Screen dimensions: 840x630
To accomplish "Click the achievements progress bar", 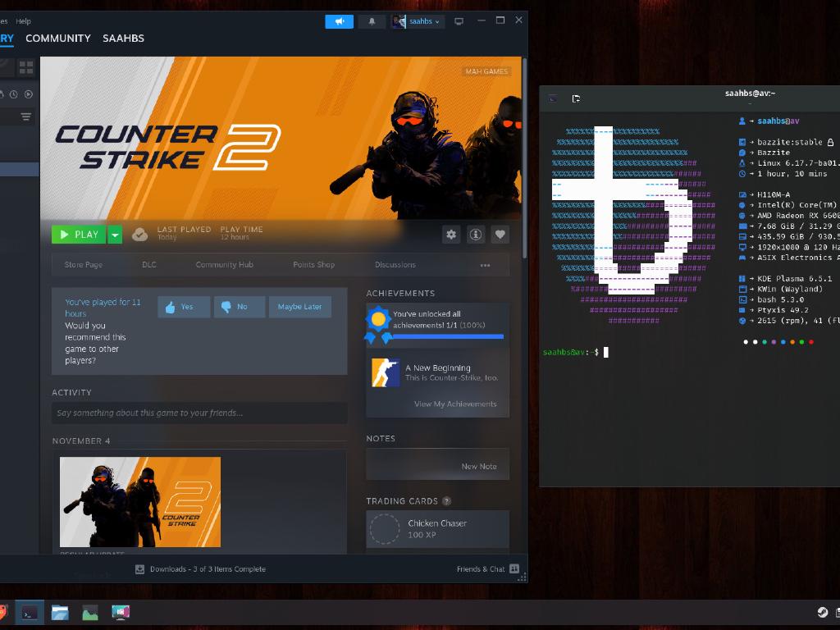I will [449, 336].
